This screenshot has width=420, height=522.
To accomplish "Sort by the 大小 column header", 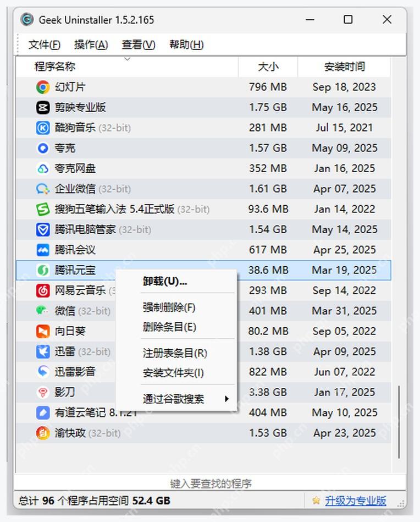I will pos(268,67).
